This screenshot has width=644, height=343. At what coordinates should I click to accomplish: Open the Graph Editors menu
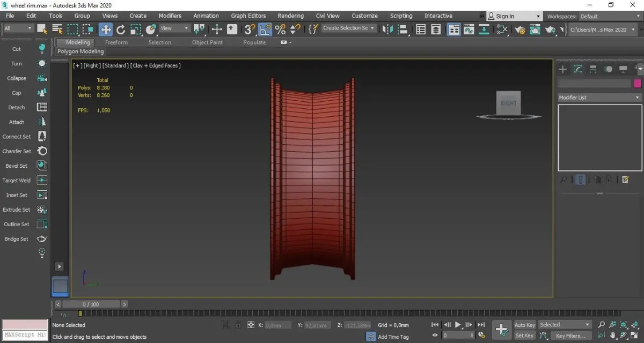tap(248, 16)
